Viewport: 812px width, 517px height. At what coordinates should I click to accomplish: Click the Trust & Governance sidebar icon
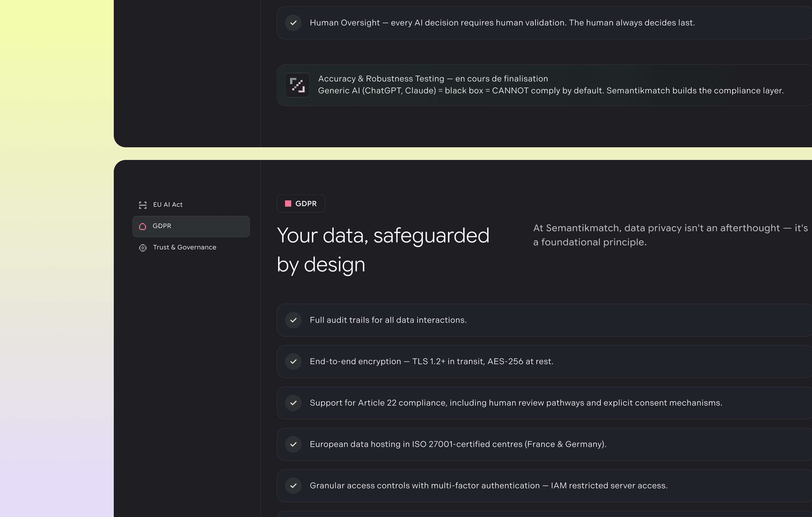click(143, 248)
